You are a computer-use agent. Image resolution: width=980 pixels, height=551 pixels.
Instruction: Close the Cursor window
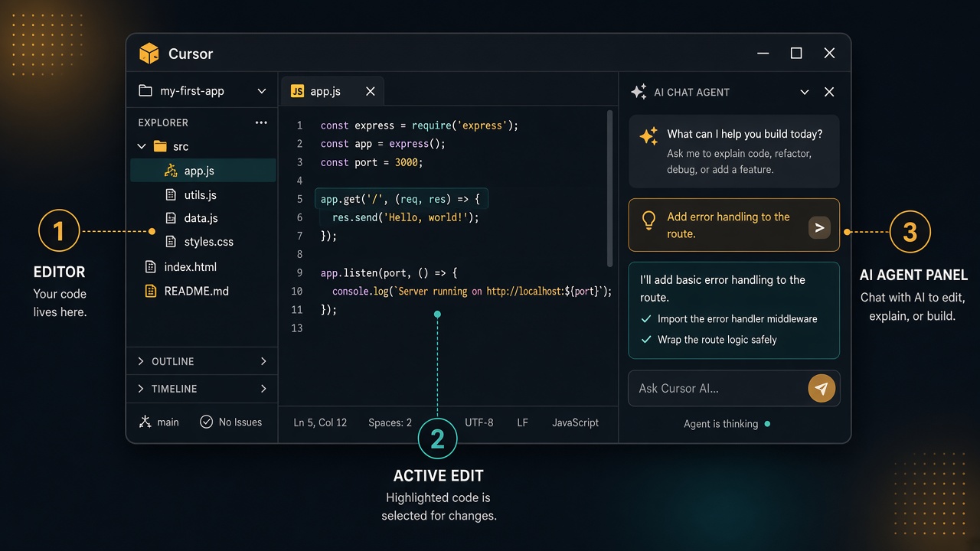(829, 53)
